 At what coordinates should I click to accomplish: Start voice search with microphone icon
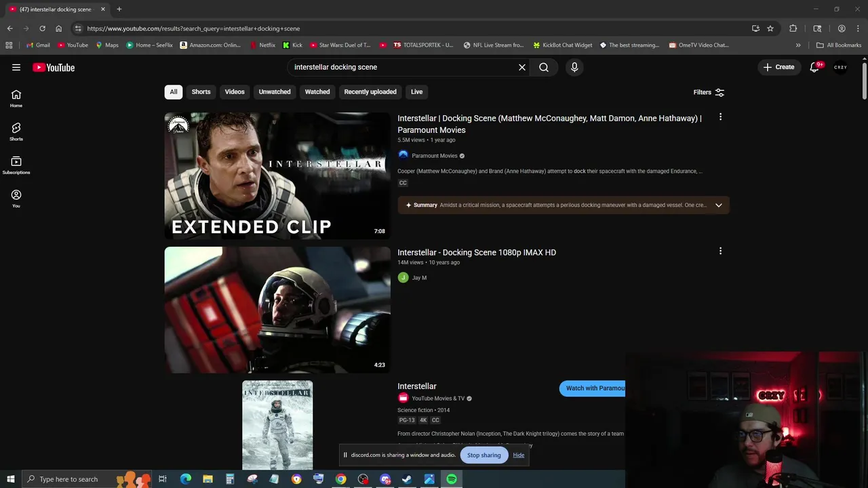pyautogui.click(x=574, y=67)
